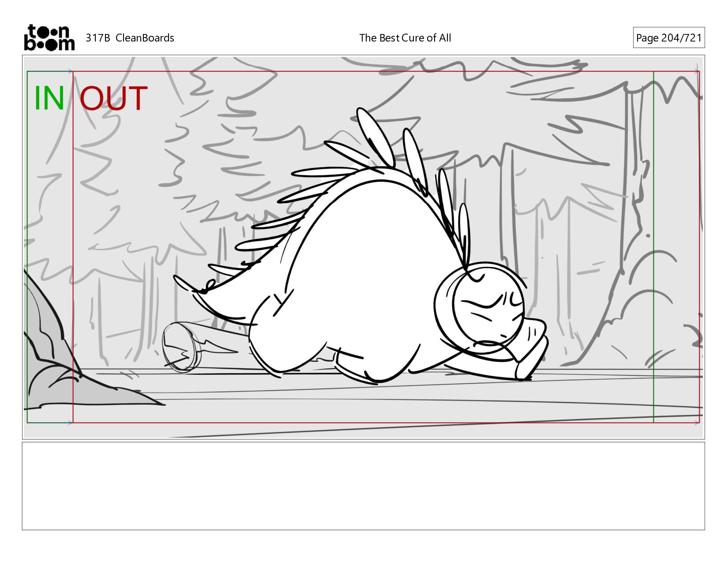Click the green 'IN' camera label
Viewport: 728px width, 563px height.
49,98
